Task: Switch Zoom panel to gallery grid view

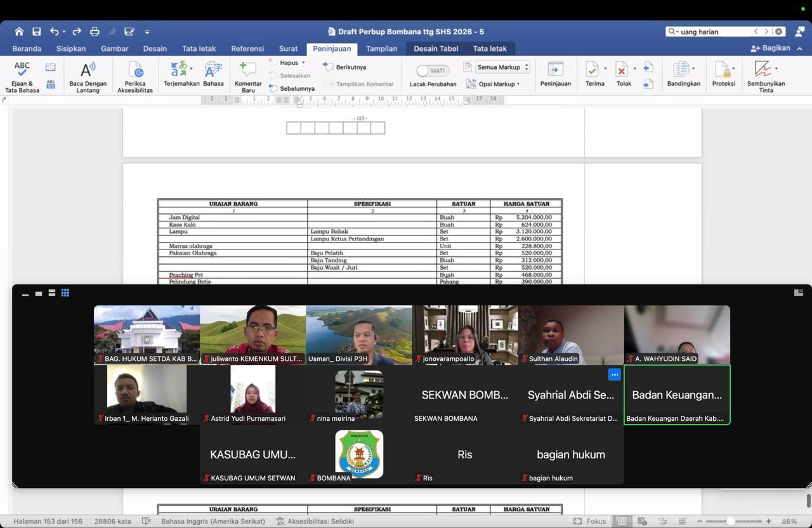Action: click(x=65, y=293)
